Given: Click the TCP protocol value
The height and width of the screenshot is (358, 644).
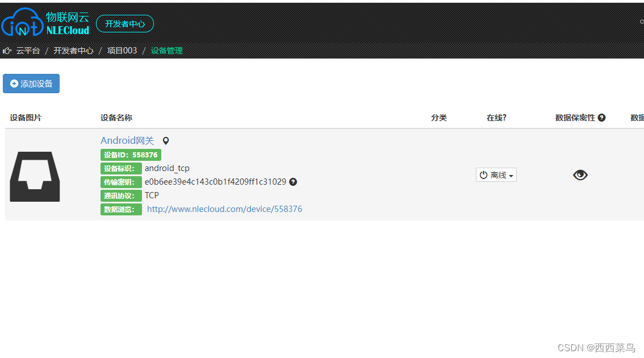Looking at the screenshot, I should click(152, 195).
